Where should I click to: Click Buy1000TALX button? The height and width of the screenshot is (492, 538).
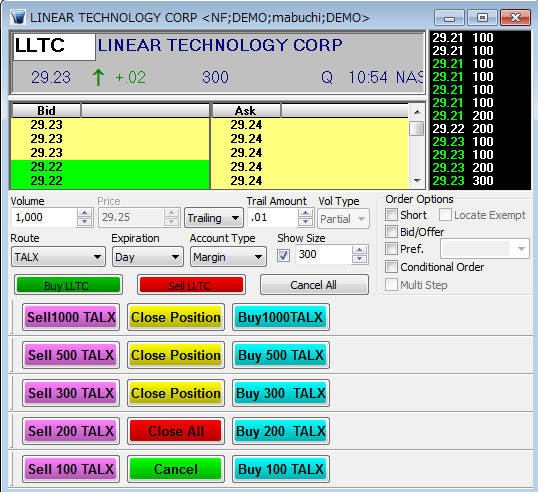281,317
